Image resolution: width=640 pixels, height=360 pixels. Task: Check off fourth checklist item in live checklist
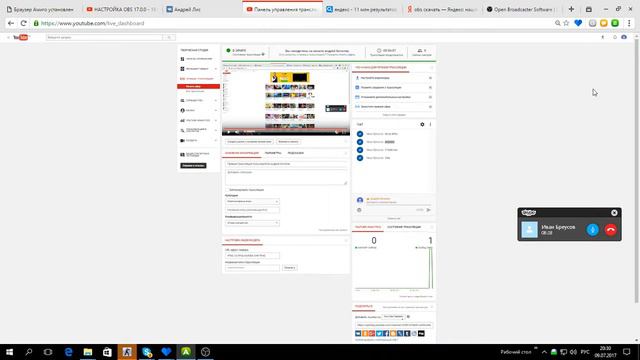point(430,107)
